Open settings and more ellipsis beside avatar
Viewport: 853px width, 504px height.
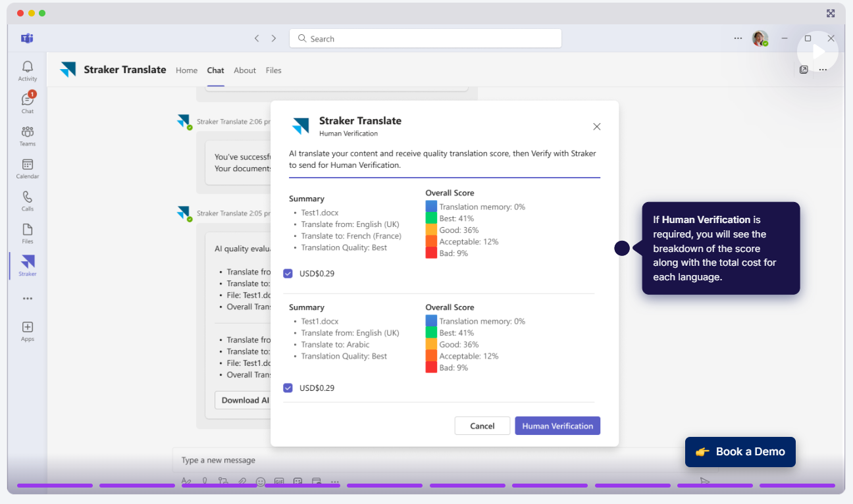point(738,38)
